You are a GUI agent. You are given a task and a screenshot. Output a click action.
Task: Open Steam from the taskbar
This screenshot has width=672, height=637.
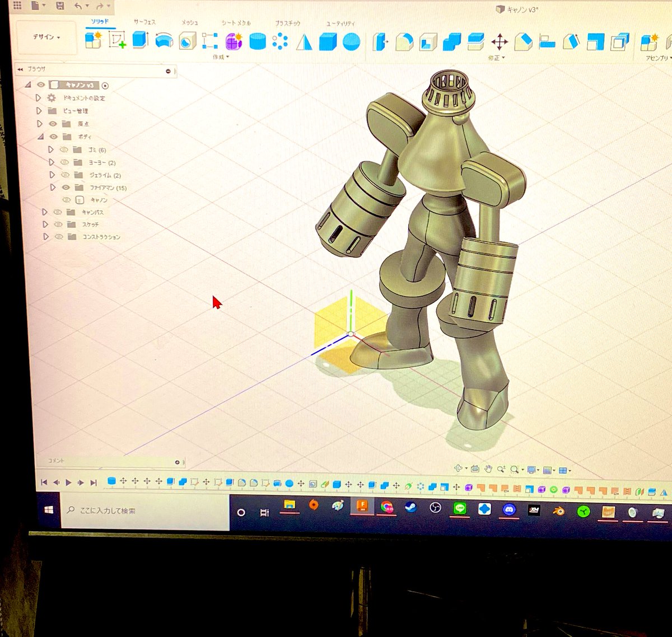(411, 508)
